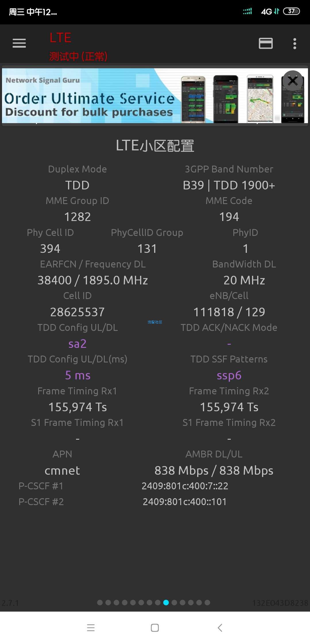Tap the Cell ID value 28625537
Image resolution: width=310 pixels, height=644 pixels.
point(77,312)
